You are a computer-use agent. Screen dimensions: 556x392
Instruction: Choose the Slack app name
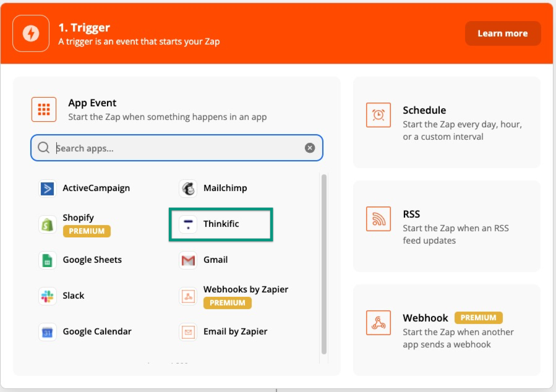(x=74, y=296)
